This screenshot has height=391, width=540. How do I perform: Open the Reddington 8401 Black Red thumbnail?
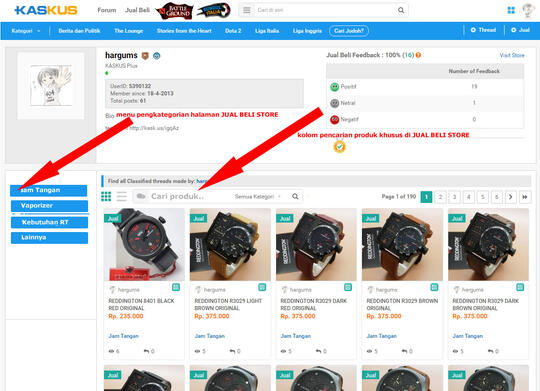(144, 245)
